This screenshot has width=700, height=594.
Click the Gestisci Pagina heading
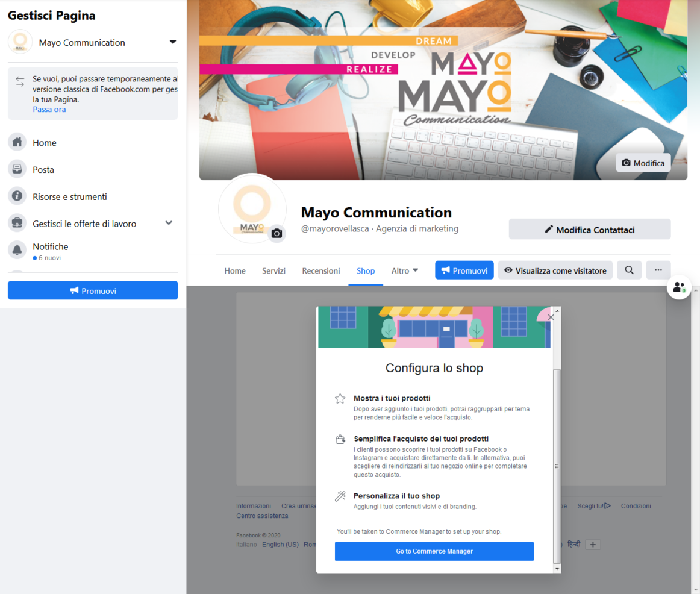click(x=52, y=16)
